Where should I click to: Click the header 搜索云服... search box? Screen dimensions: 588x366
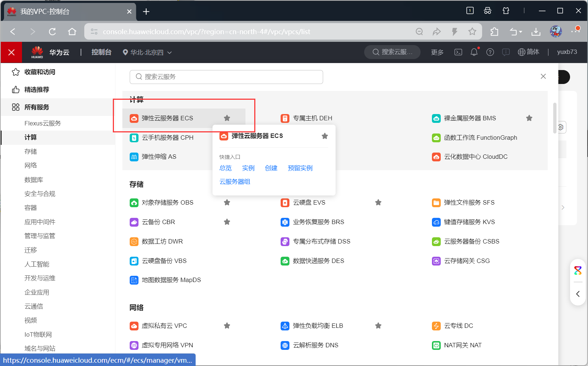[x=392, y=52]
